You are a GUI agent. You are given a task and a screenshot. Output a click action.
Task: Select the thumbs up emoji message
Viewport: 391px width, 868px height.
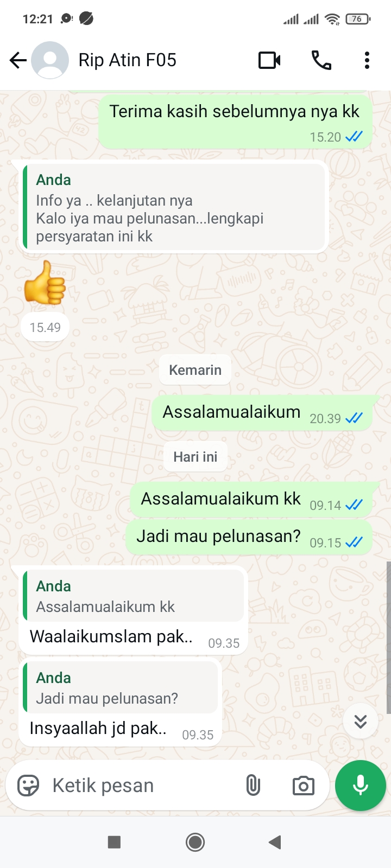[45, 282]
